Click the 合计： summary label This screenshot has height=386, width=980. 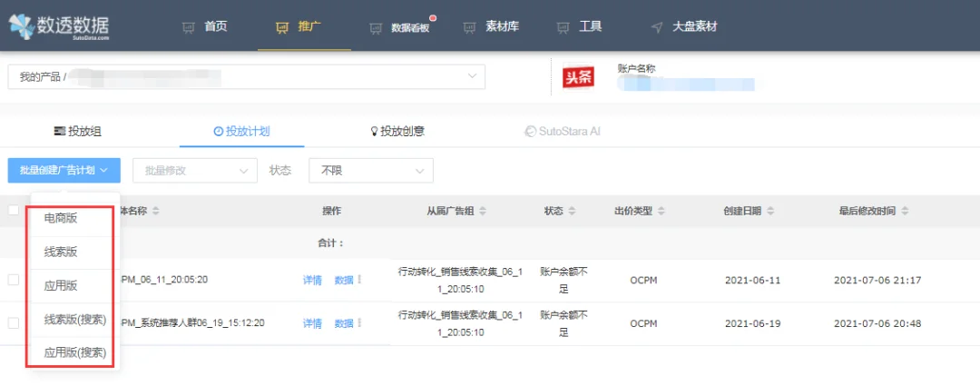pos(331,243)
